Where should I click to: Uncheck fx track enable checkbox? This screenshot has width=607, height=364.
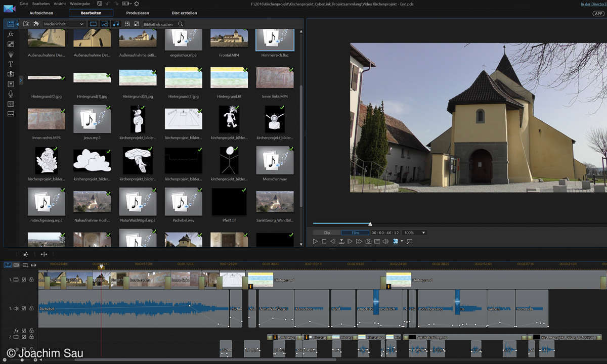(24, 331)
